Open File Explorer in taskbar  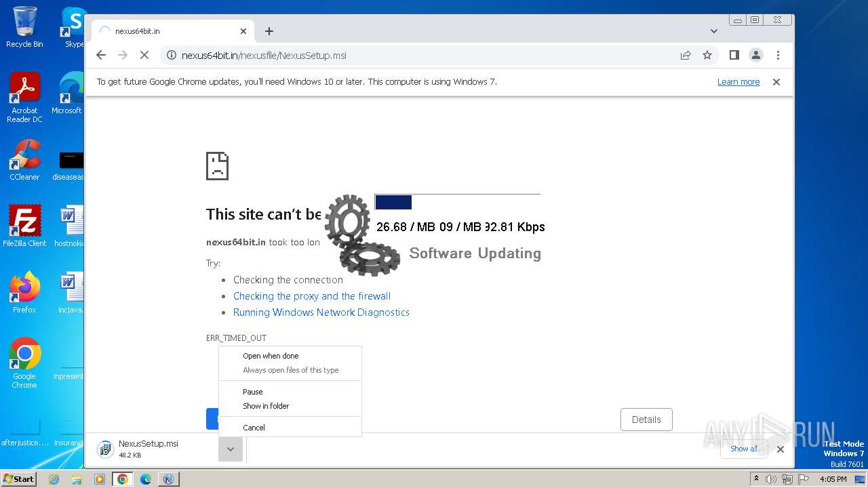[x=77, y=479]
